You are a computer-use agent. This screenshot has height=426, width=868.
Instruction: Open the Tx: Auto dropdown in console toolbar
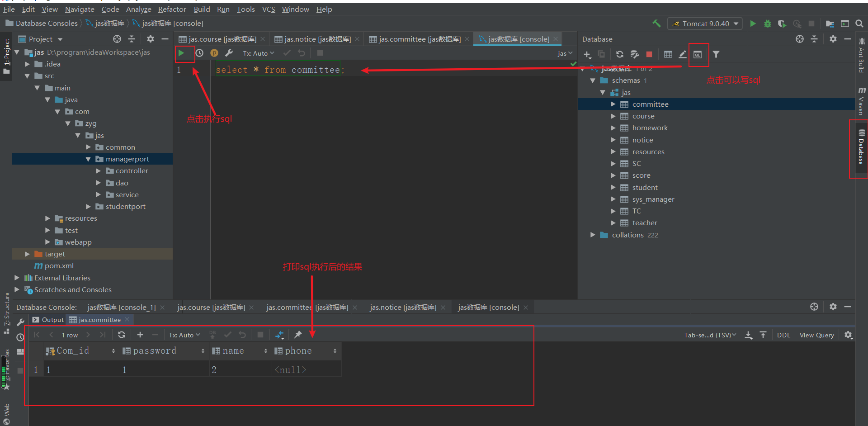point(259,53)
